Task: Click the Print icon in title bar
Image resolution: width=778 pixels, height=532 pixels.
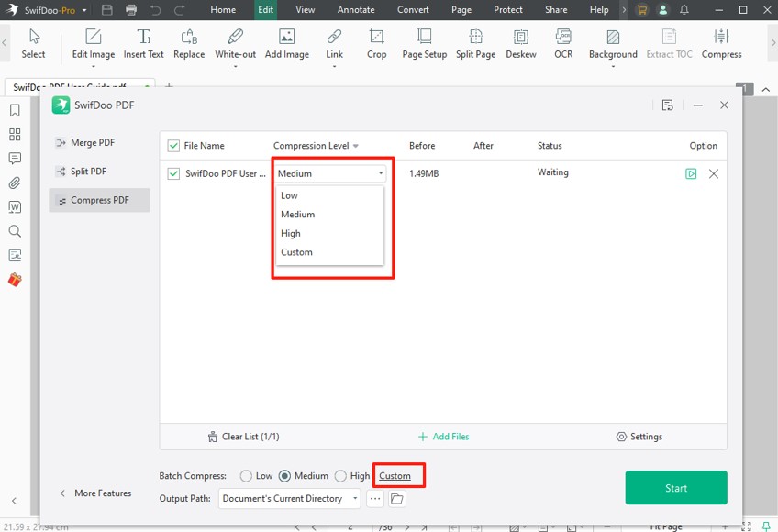Action: (x=131, y=10)
